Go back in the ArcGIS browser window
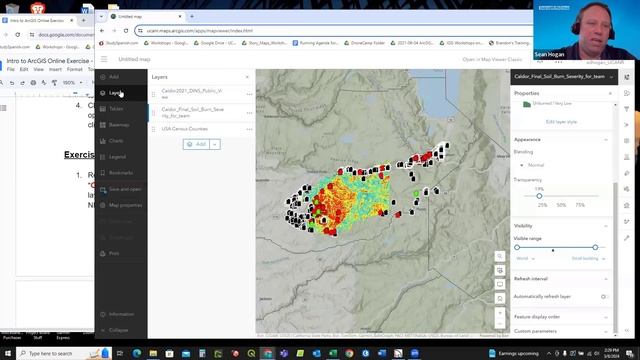Image resolution: width=640 pixels, height=360 pixels. 102,31
